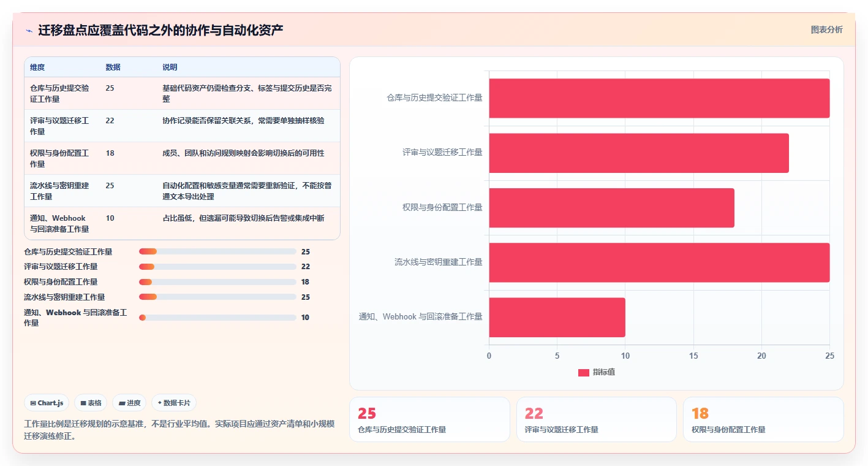The width and height of the screenshot is (868, 466).
Task: Click progress value 18 beside 权限与身份配置工作量
Action: (x=306, y=282)
